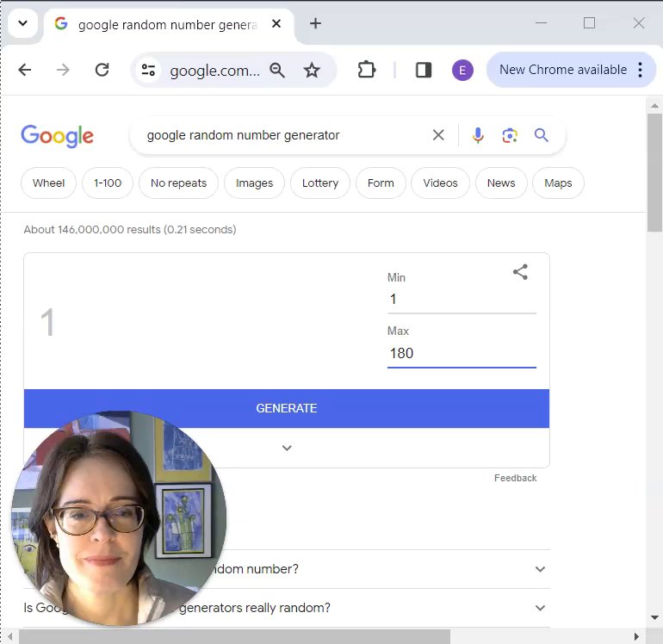Go forward with the forward arrow
The image size is (663, 644).
(x=63, y=70)
